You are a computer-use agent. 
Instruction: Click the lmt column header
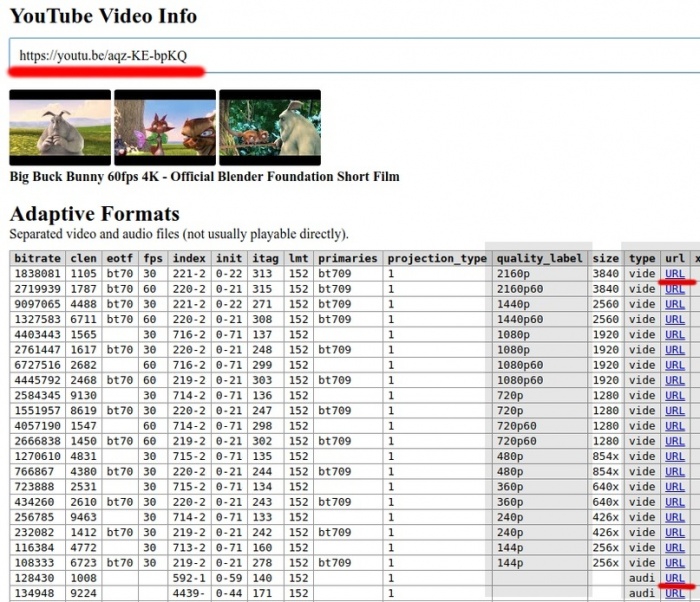point(298,258)
